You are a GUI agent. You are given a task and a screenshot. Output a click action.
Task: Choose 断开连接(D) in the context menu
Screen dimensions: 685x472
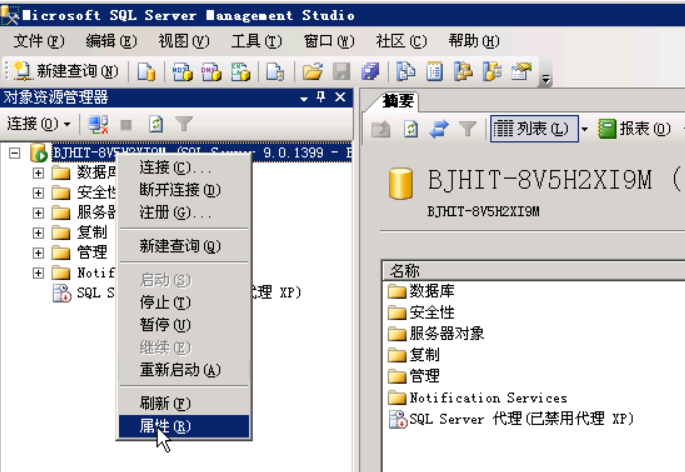pyautogui.click(x=184, y=190)
